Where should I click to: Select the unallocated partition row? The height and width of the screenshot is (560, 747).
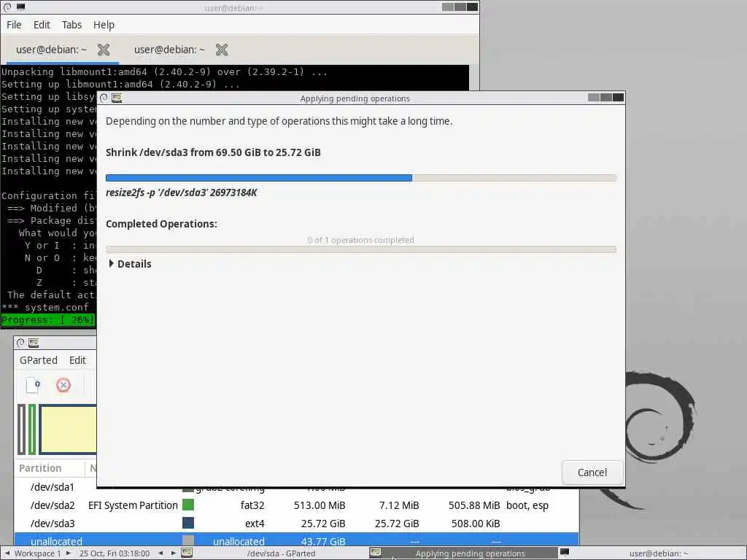point(296,540)
